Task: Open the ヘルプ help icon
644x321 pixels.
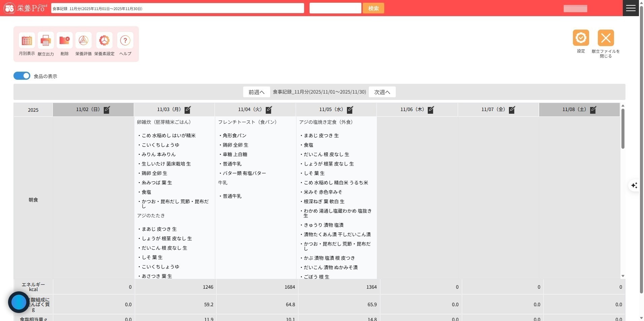Action: coord(125,41)
